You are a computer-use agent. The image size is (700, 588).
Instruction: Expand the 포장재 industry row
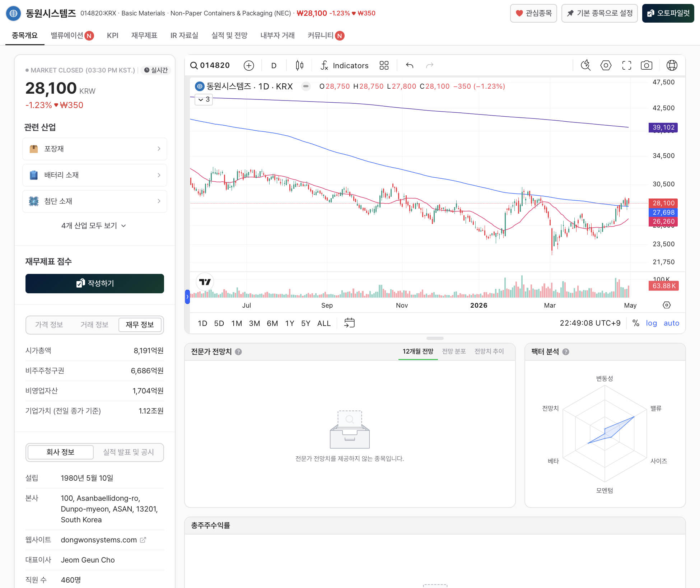click(x=95, y=149)
